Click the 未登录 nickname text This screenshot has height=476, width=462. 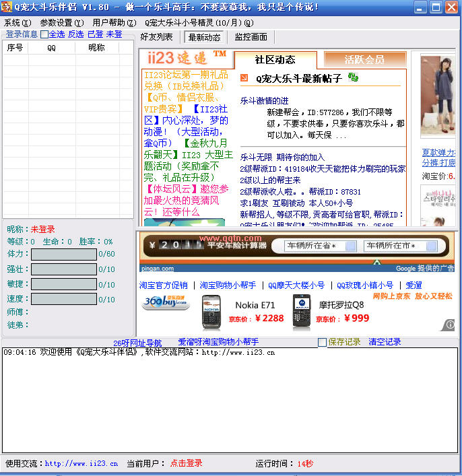point(43,230)
